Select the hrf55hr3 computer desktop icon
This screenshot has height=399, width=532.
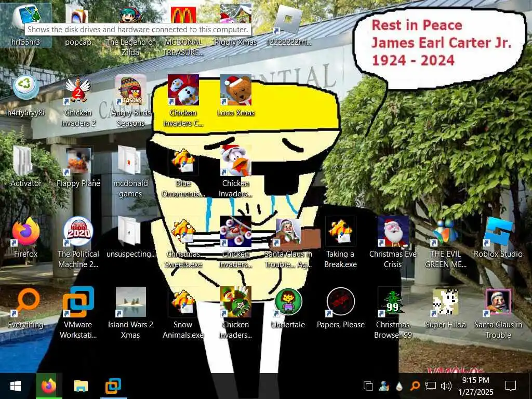[x=26, y=24]
